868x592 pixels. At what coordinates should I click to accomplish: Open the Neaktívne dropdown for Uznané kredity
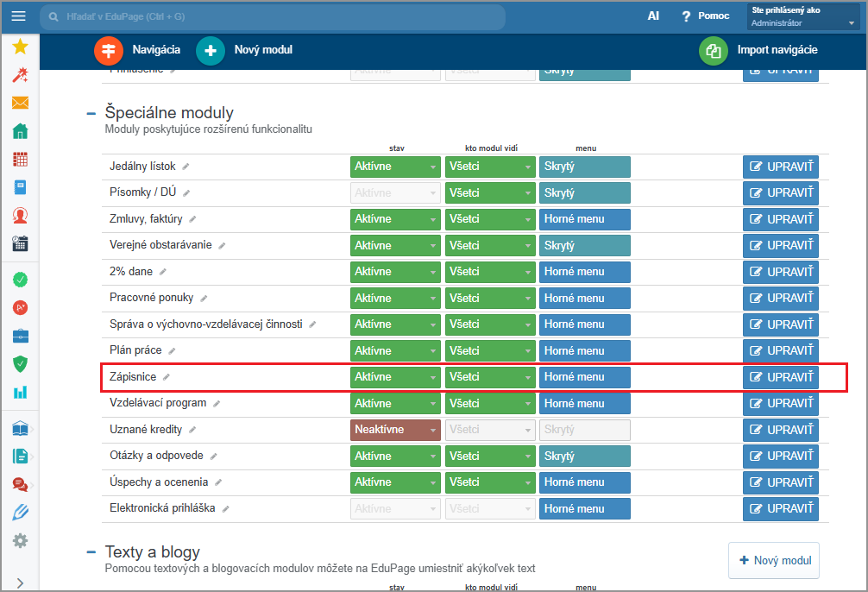[395, 430]
